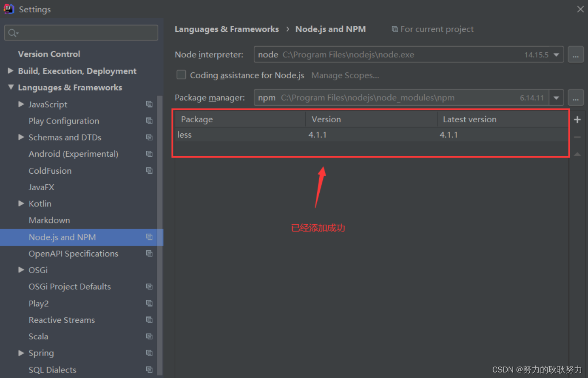Open the Scala settings page
The height and width of the screenshot is (378, 588).
point(38,337)
